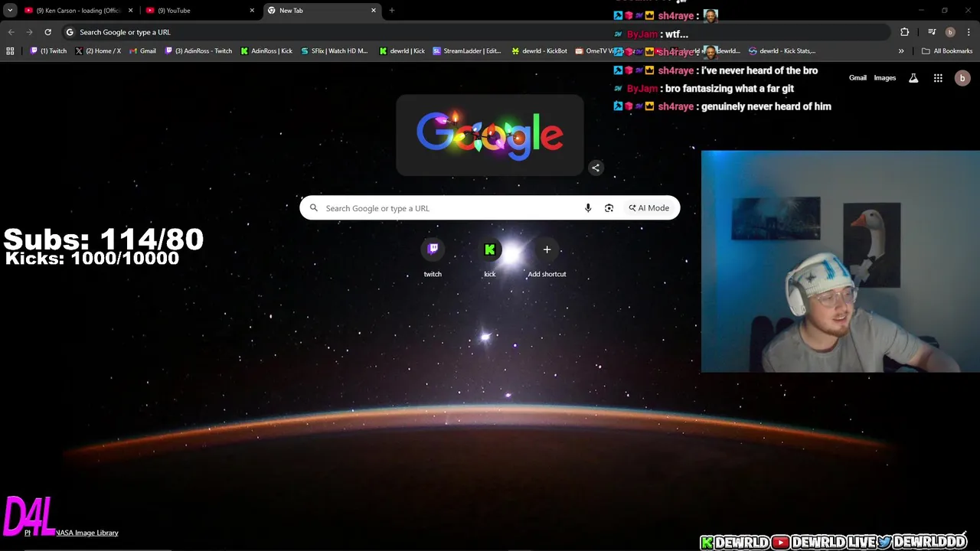Image resolution: width=980 pixels, height=551 pixels.
Task: Close the Ken Carson tab
Action: pyautogui.click(x=130, y=11)
